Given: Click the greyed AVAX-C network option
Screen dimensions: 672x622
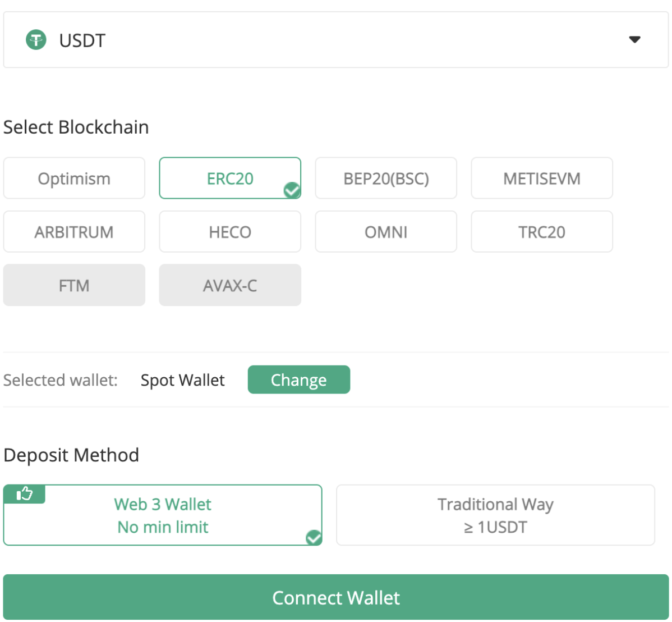Looking at the screenshot, I should pyautogui.click(x=230, y=285).
